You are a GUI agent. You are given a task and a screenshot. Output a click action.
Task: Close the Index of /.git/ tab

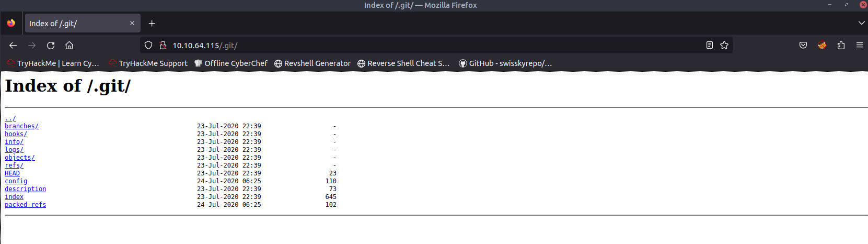pyautogui.click(x=132, y=24)
